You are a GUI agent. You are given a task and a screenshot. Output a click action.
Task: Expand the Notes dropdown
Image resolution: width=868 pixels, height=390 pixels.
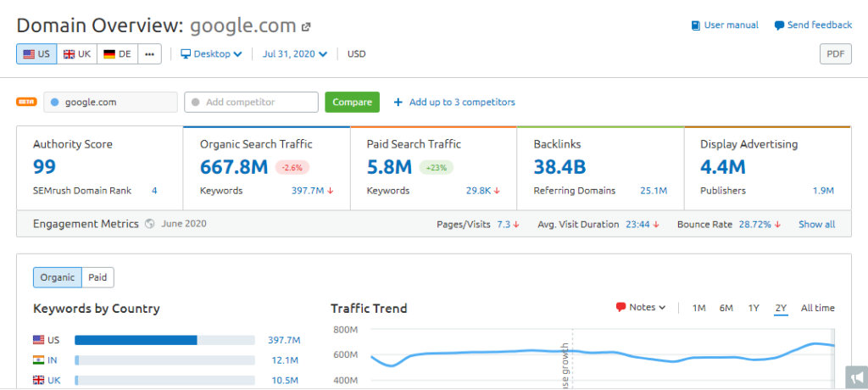click(641, 308)
